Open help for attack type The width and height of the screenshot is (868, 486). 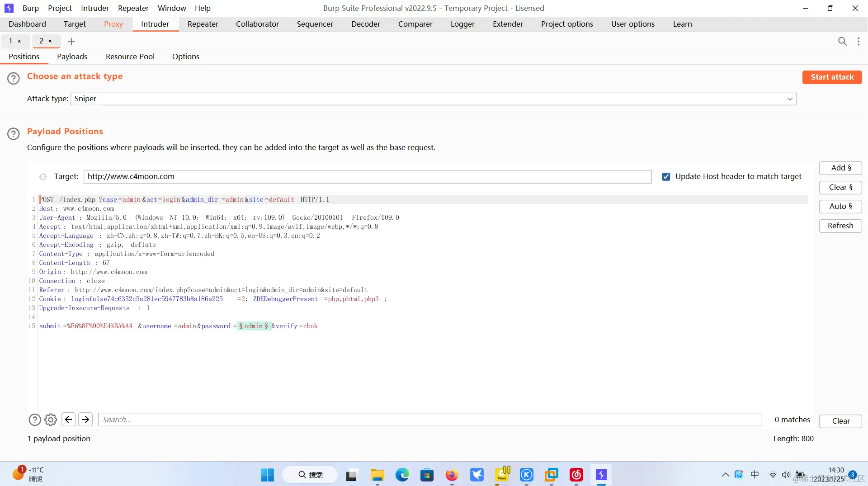(x=14, y=78)
